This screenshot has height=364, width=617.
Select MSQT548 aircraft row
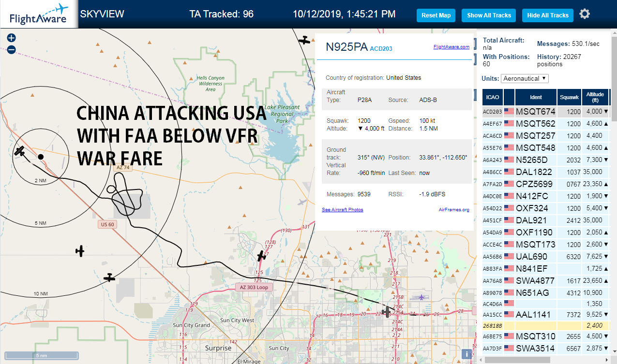(545, 148)
